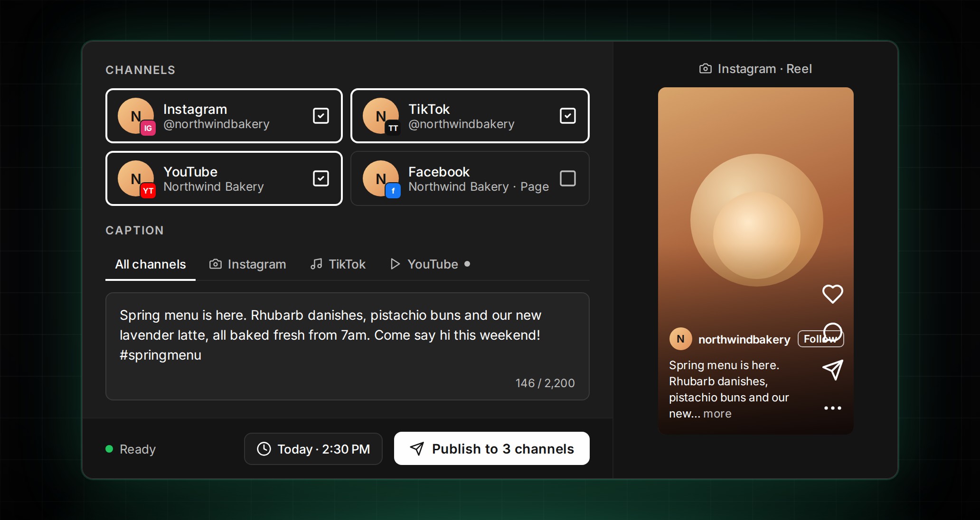
Task: Click the unsaved dot on the YouTube tab
Action: pos(467,264)
